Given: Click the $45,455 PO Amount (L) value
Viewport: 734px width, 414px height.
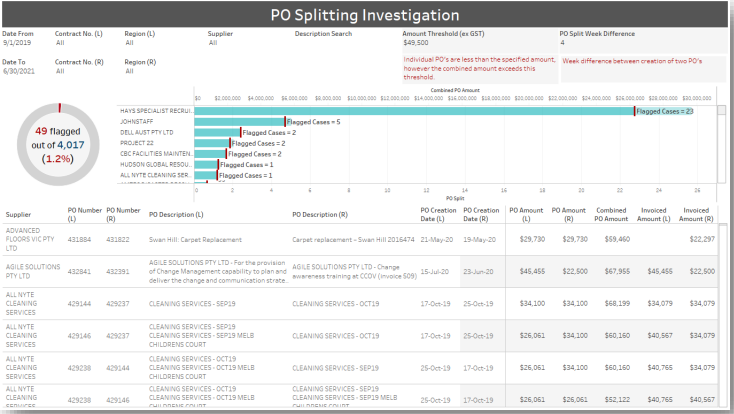Looking at the screenshot, I should [532, 271].
